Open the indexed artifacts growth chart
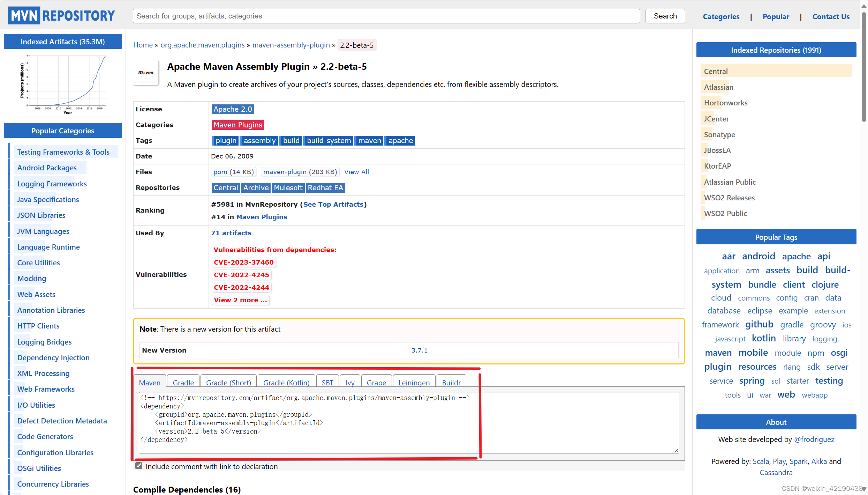Screen dimensions: 868x495 pos(63,84)
